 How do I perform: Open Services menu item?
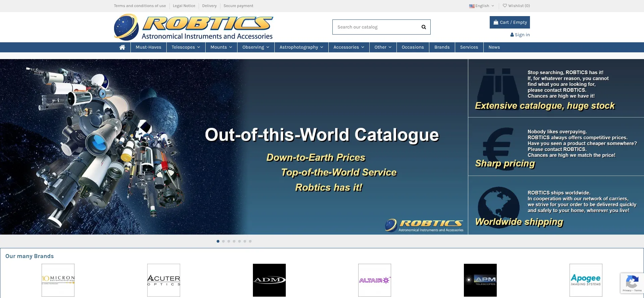click(x=469, y=47)
